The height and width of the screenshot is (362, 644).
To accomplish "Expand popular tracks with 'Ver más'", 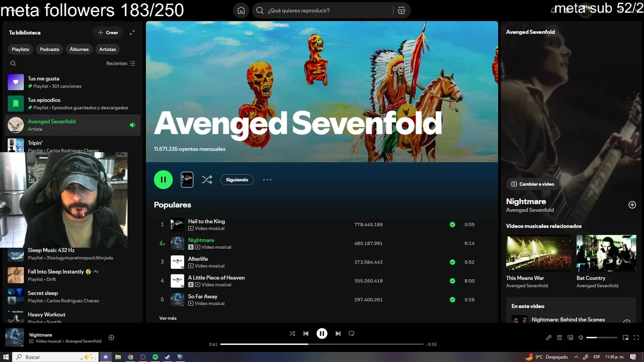I will [x=168, y=318].
